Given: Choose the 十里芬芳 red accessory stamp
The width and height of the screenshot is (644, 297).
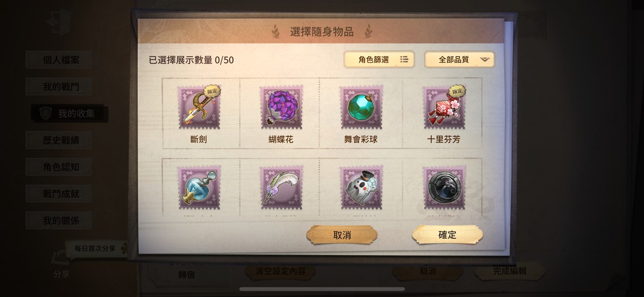Looking at the screenshot, I should coord(444,108).
